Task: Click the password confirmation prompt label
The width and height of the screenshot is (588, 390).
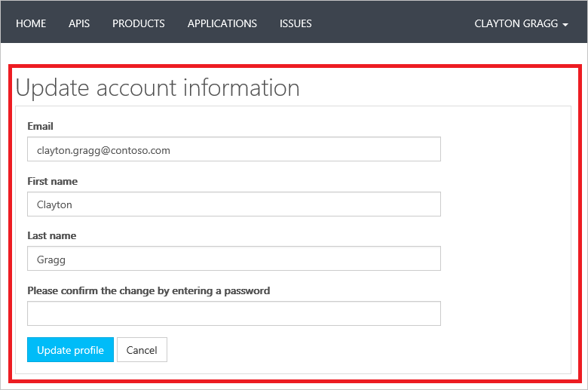Action: click(x=149, y=290)
